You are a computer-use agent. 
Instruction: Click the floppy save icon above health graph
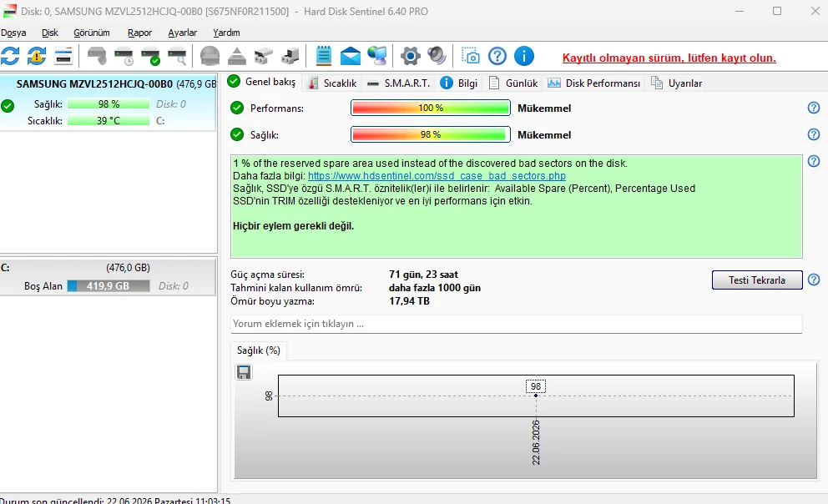(x=244, y=373)
